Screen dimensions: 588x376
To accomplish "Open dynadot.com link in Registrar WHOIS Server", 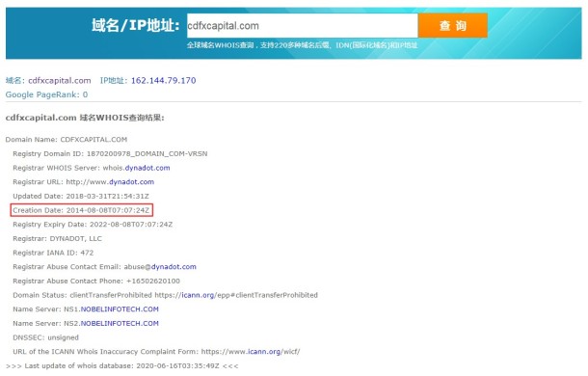I will [x=147, y=168].
